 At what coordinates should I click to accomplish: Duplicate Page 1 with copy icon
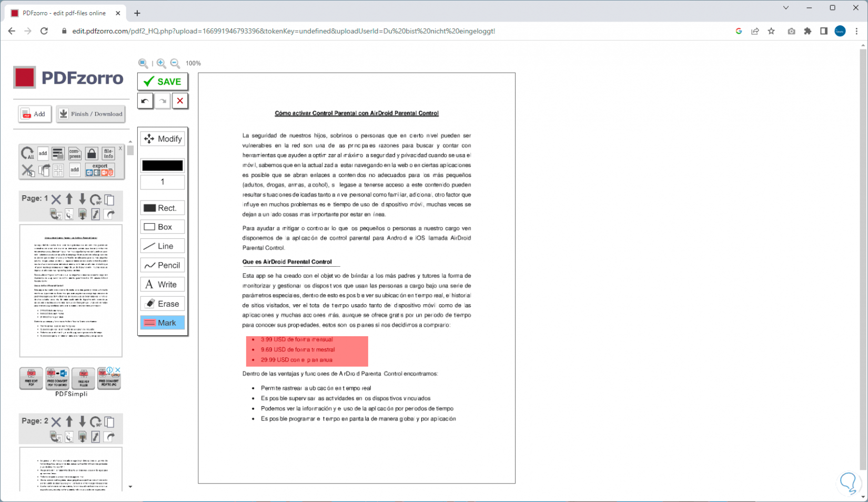click(109, 199)
